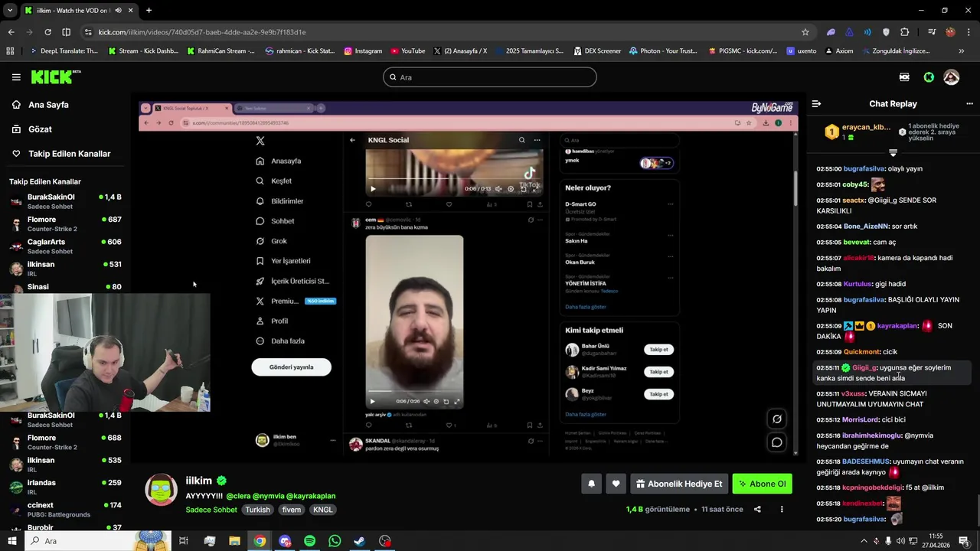This screenshot has height=551, width=980.
Task: Open Steam from the taskbar
Action: pyautogui.click(x=359, y=541)
